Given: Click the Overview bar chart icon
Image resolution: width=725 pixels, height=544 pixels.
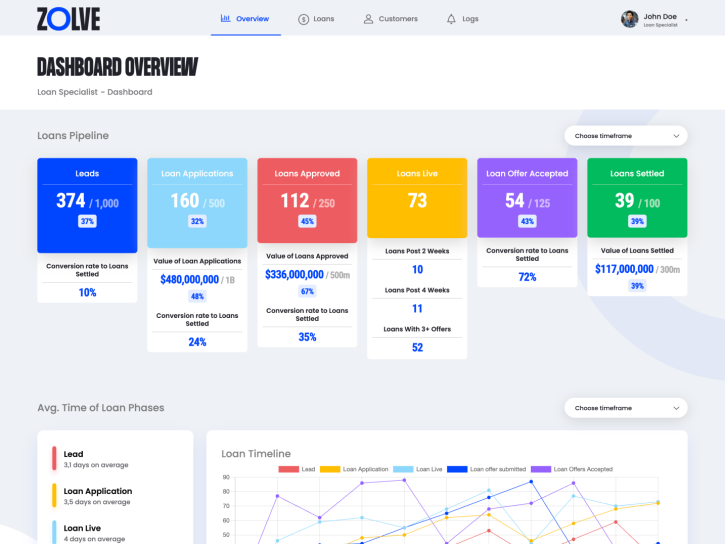Looking at the screenshot, I should [x=225, y=18].
